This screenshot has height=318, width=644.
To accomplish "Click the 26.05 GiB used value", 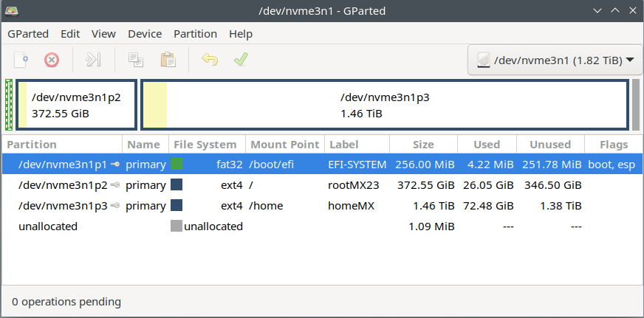I will (488, 185).
